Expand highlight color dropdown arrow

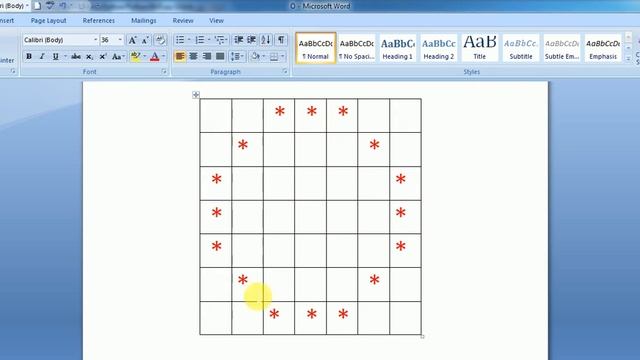pyautogui.click(x=144, y=56)
